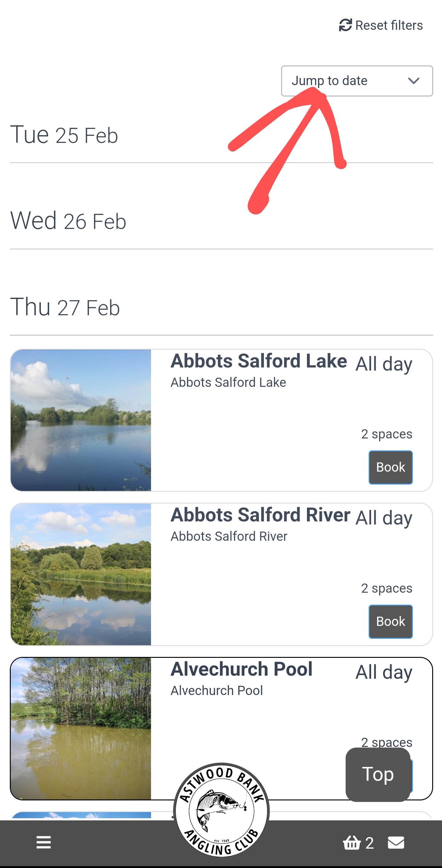Book Abbots Salford Lake all day
Screen dimensions: 442x868
pyautogui.click(x=390, y=467)
